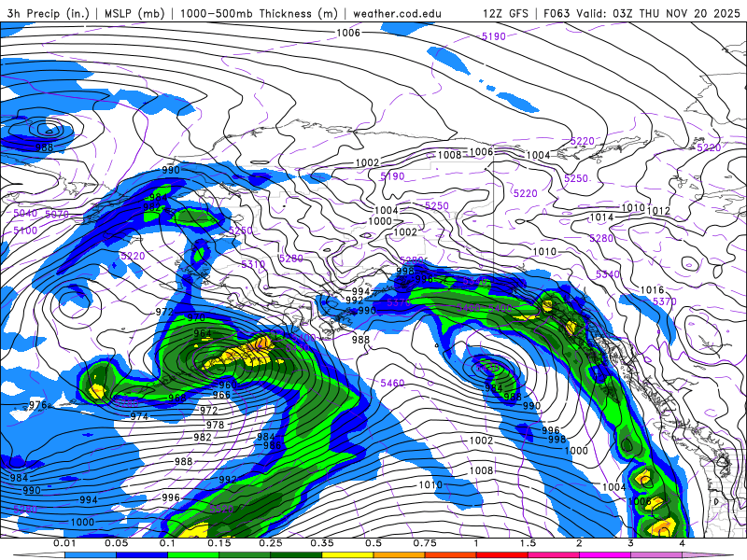747x560 pixels.
Task: Click the '960' isobar label
Action: [x=228, y=385]
